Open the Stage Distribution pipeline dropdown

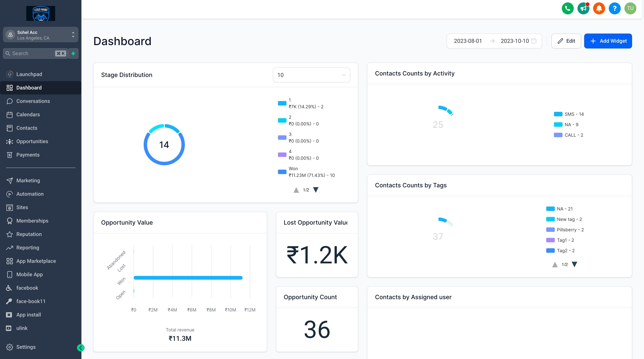tap(311, 75)
